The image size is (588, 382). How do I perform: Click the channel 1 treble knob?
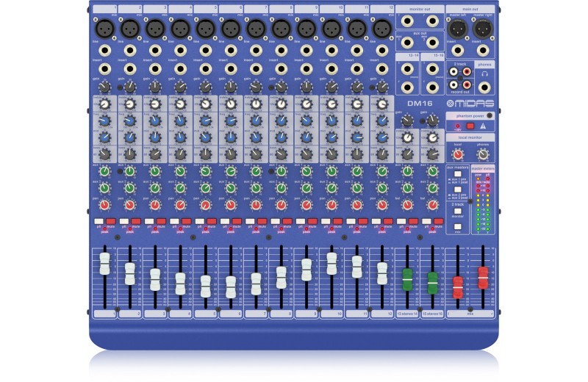[x=104, y=104]
